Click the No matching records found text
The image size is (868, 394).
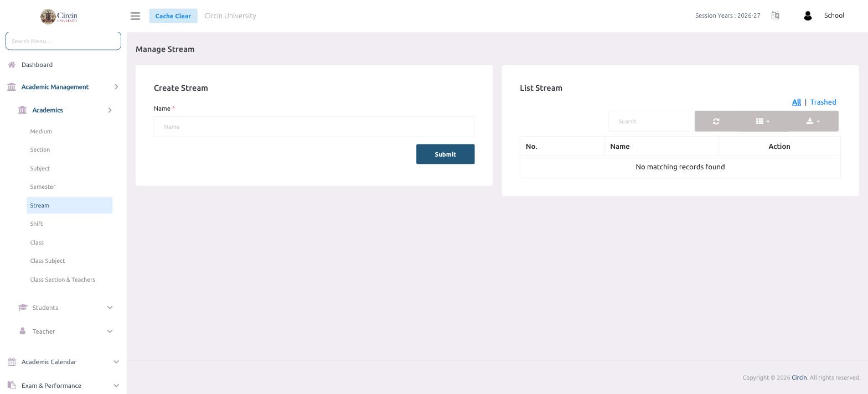coord(680,167)
